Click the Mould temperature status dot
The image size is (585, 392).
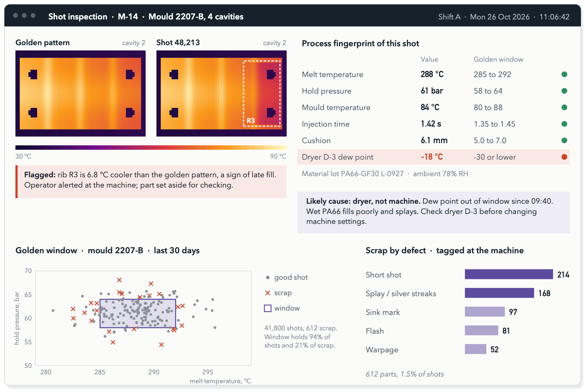[564, 108]
